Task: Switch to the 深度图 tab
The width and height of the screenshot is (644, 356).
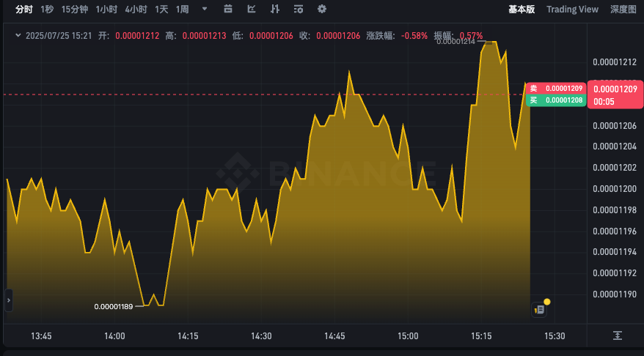Action: coord(623,10)
